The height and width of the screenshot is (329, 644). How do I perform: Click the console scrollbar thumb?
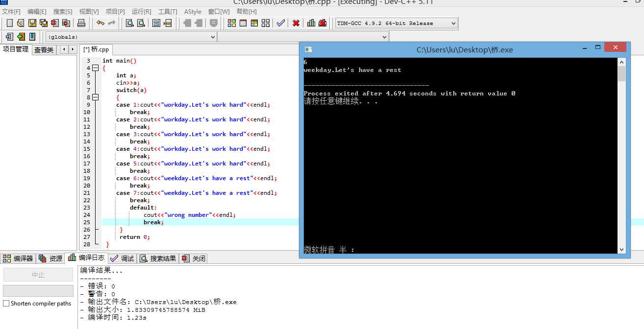pyautogui.click(x=621, y=73)
